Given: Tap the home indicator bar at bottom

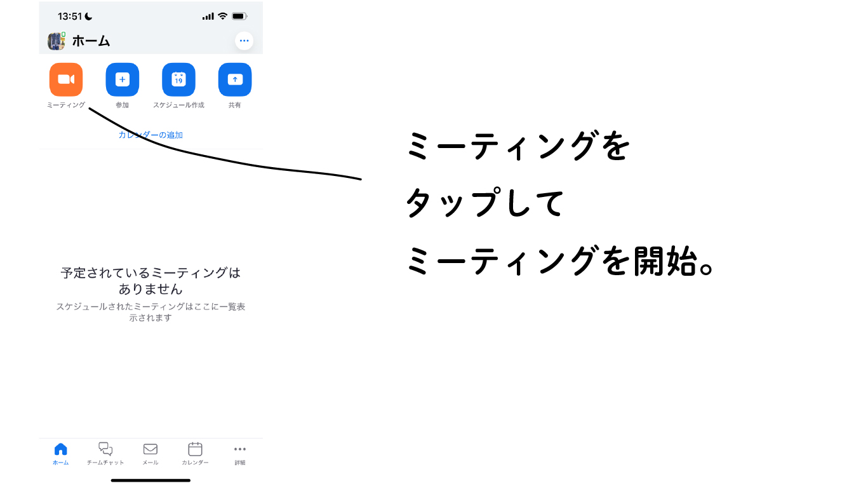Looking at the screenshot, I should (x=150, y=480).
